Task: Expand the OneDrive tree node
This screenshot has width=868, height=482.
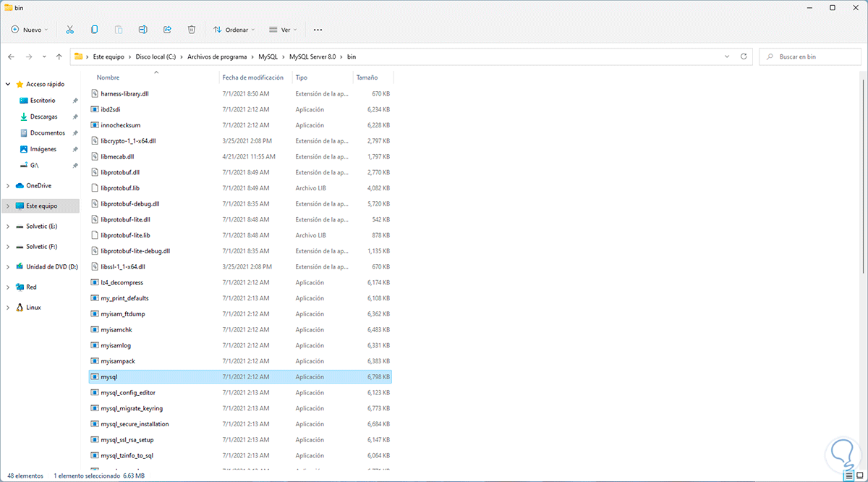Action: point(8,186)
